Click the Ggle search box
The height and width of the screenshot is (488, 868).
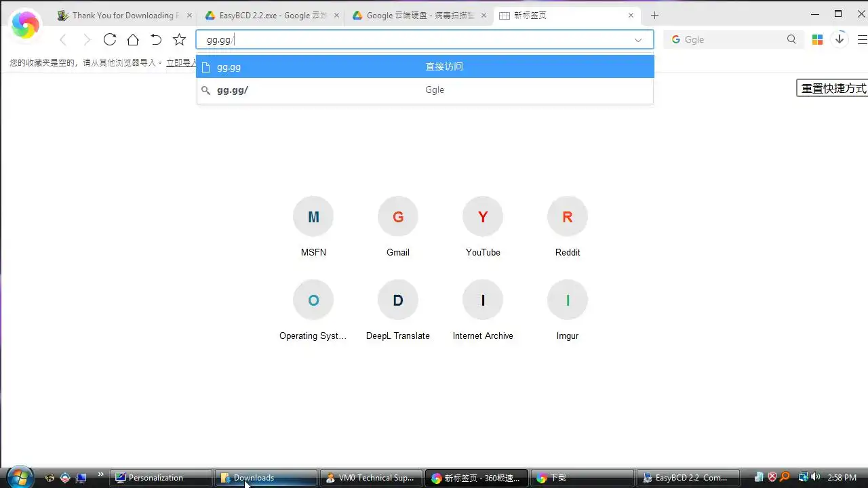(733, 39)
